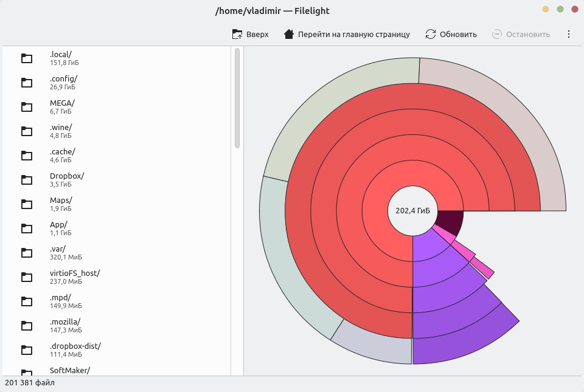Screen dimensions: 584x392
Task: Click the home icon for главную страницу
Action: click(289, 34)
